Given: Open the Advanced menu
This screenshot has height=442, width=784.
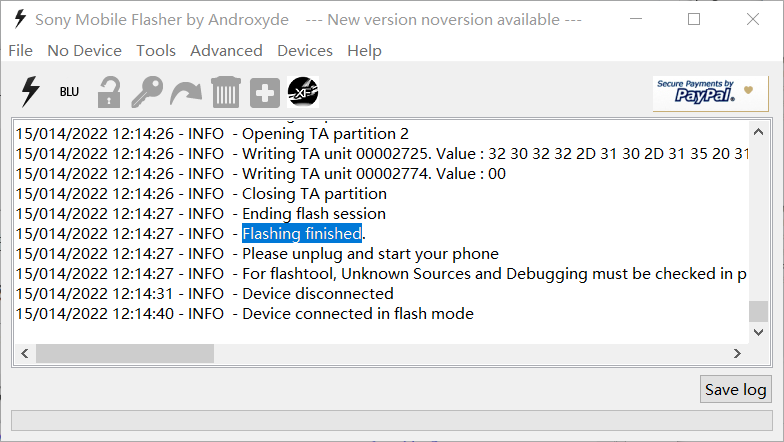Looking at the screenshot, I should (226, 51).
